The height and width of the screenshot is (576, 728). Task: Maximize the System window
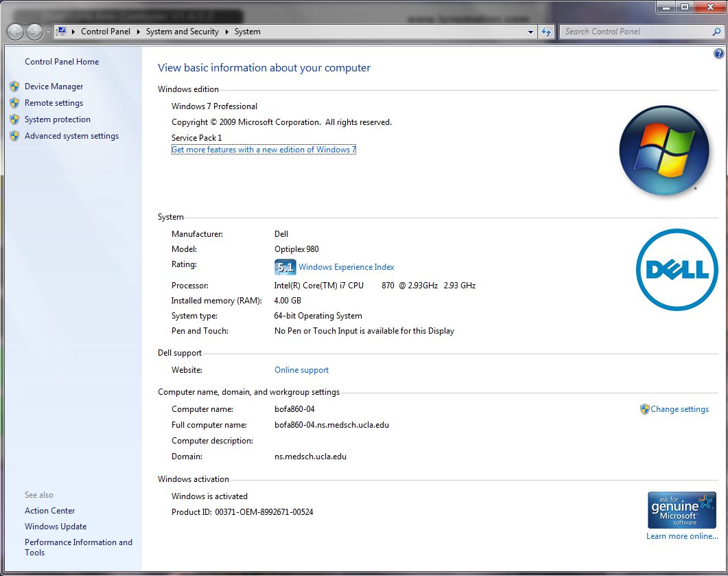point(684,7)
